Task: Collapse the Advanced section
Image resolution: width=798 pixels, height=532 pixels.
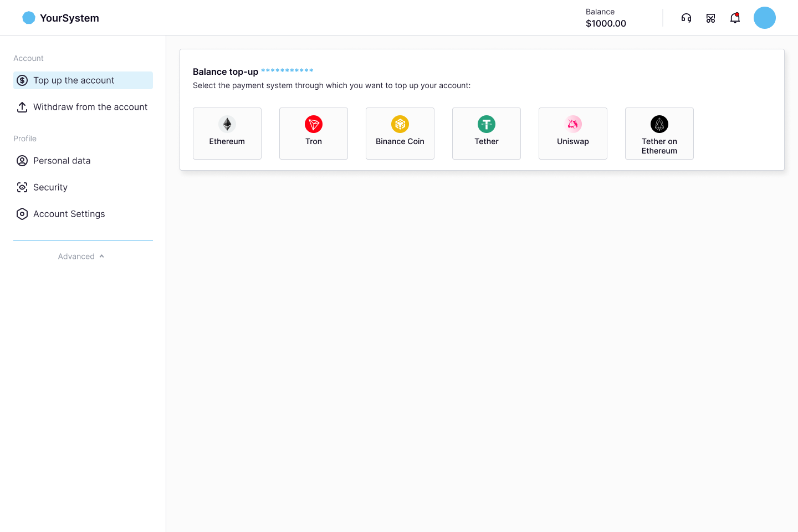Action: 82,257
